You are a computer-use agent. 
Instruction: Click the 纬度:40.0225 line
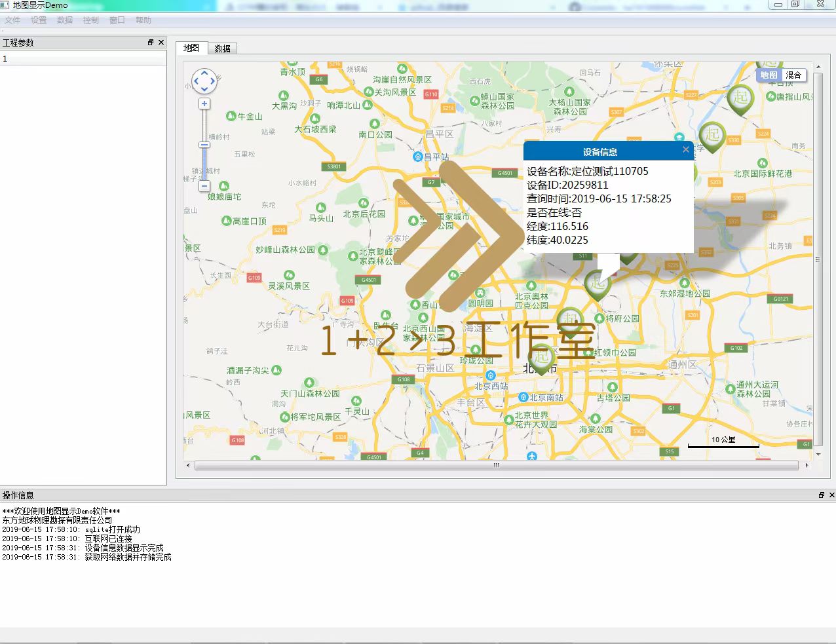click(558, 240)
